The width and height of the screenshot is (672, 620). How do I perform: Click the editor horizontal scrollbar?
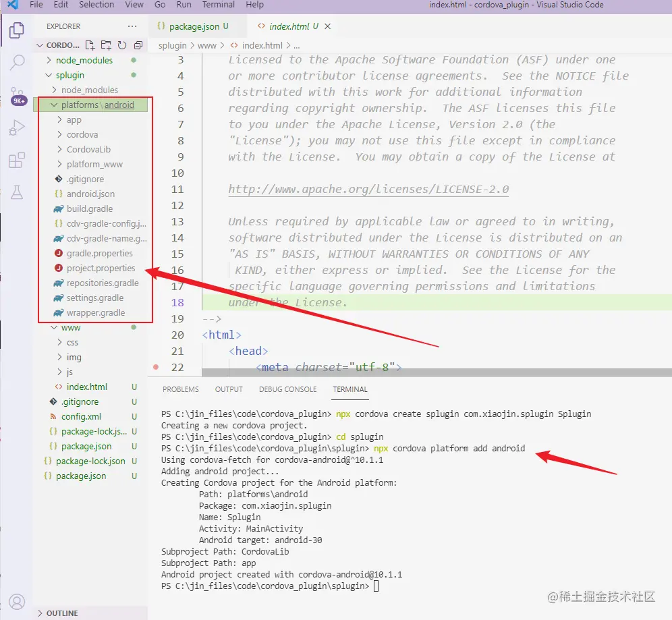click(437, 373)
